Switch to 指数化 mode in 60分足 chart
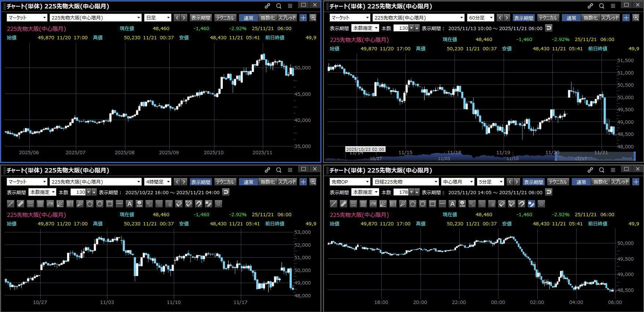The width and height of the screenshot is (644, 312). pyautogui.click(x=590, y=18)
